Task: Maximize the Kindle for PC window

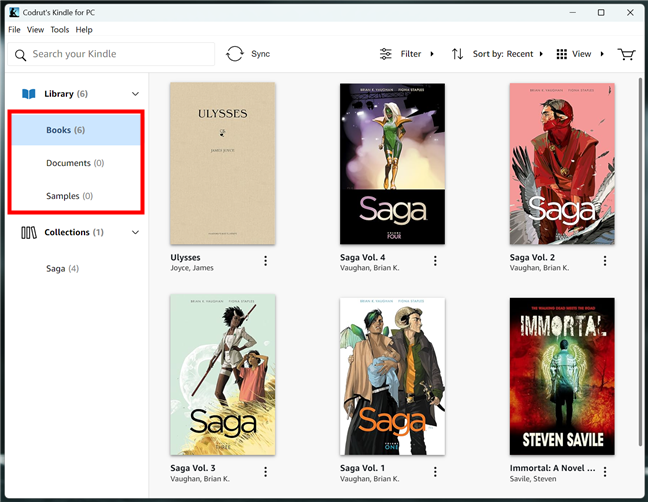Action: click(x=601, y=12)
